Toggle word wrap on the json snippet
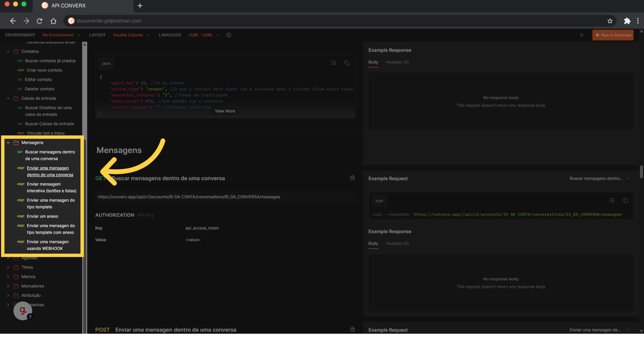 (x=333, y=63)
